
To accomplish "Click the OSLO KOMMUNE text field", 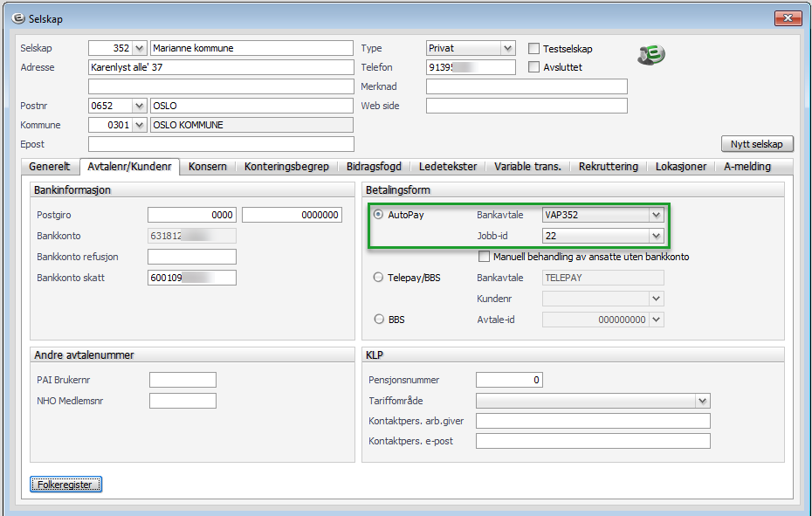I will click(251, 125).
